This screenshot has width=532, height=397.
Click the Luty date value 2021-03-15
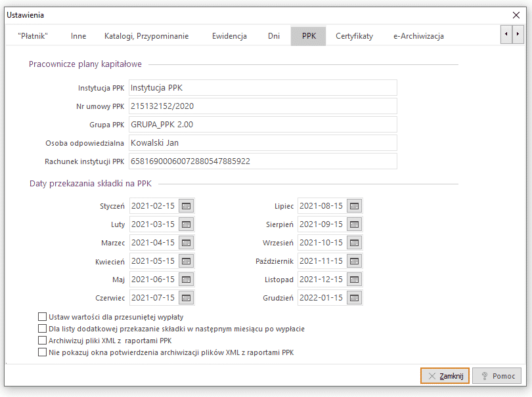coord(153,224)
